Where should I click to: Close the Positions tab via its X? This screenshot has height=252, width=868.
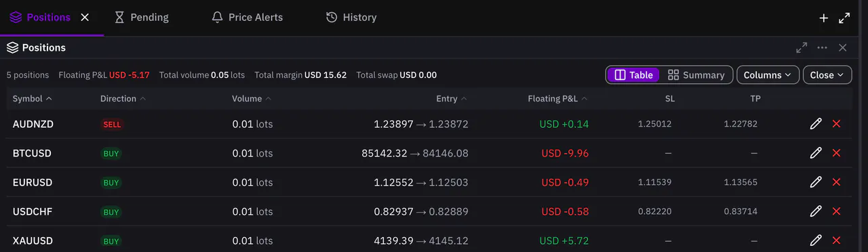85,17
